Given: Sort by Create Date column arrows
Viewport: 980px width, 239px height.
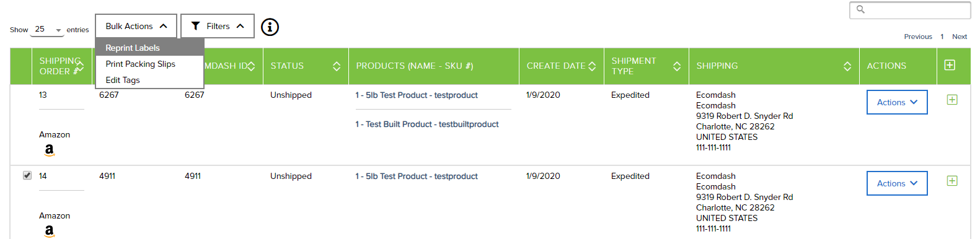Looking at the screenshot, I should pyautogui.click(x=592, y=66).
